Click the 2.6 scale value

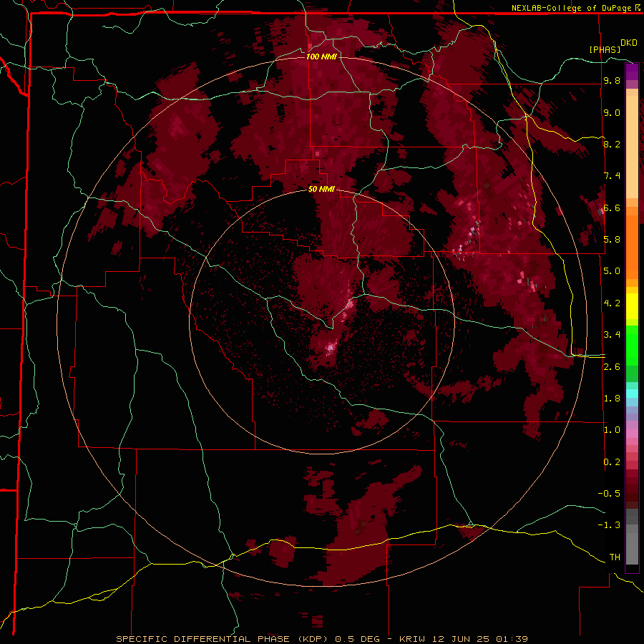[x=612, y=366]
